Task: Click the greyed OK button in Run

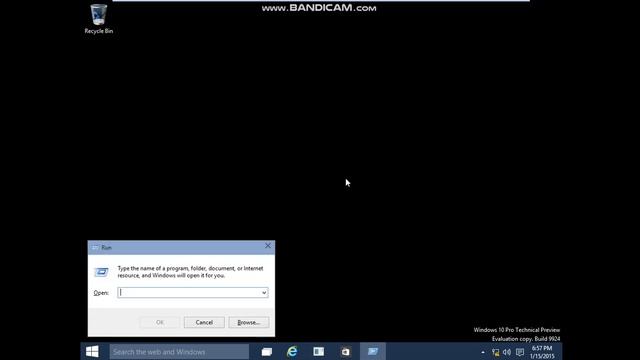Action: point(160,322)
